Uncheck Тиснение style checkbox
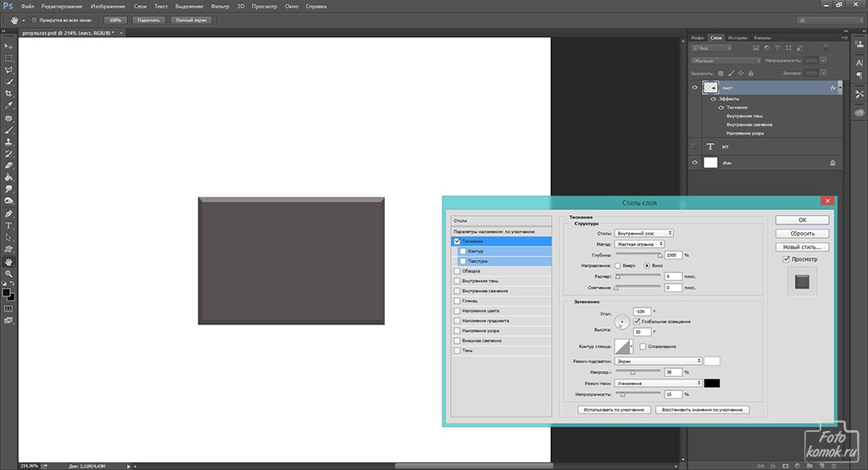This screenshot has width=868, height=470. [x=457, y=241]
